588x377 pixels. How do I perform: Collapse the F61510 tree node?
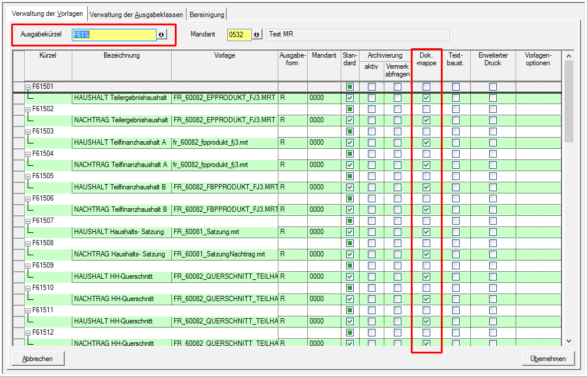click(x=28, y=288)
